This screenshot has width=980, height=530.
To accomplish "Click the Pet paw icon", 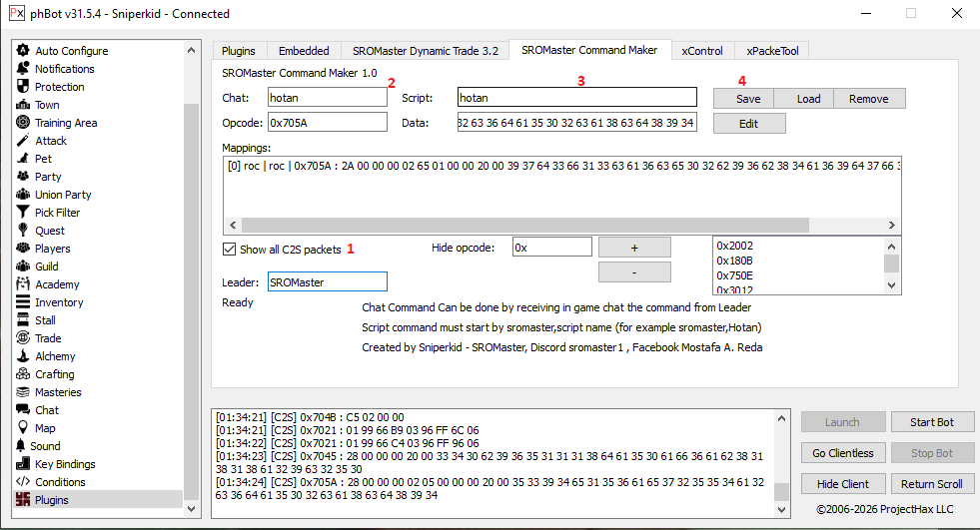I will point(23,159).
